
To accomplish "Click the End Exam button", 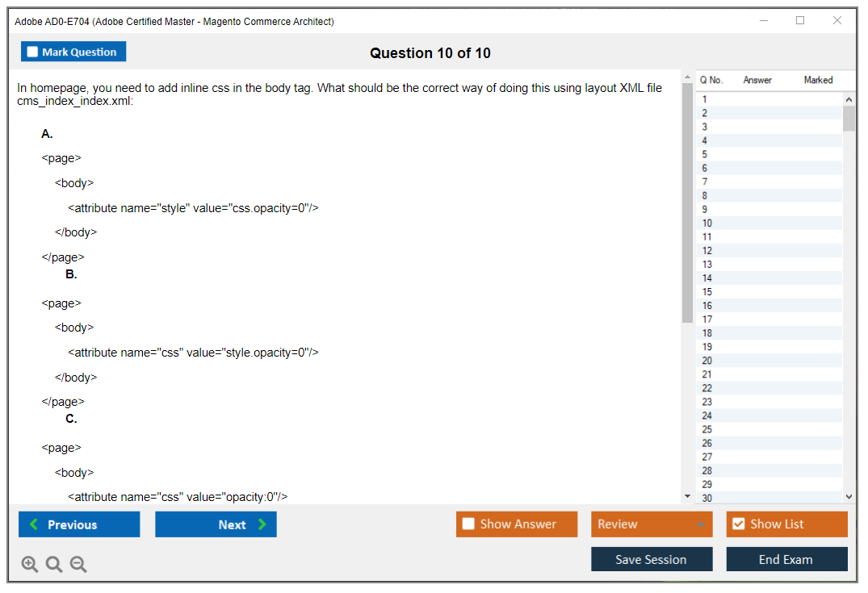I will point(786,559).
